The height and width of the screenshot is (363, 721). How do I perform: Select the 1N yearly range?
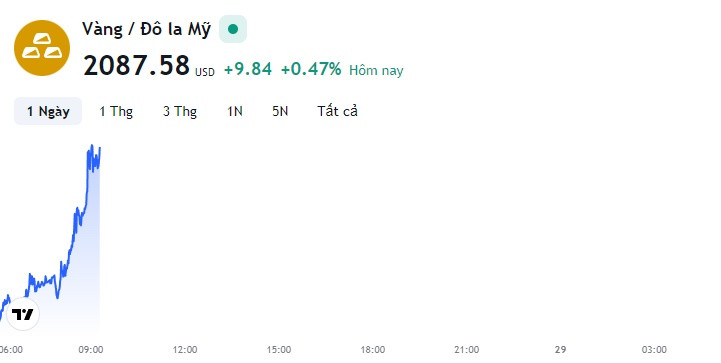pos(235,111)
